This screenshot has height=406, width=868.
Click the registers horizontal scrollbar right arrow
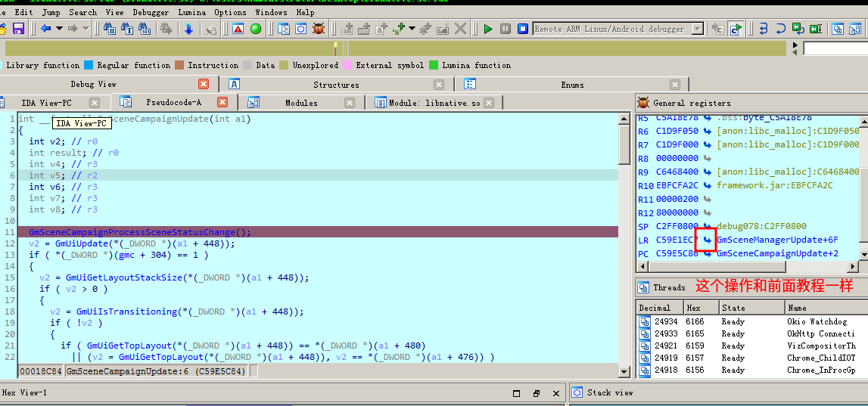853,267
